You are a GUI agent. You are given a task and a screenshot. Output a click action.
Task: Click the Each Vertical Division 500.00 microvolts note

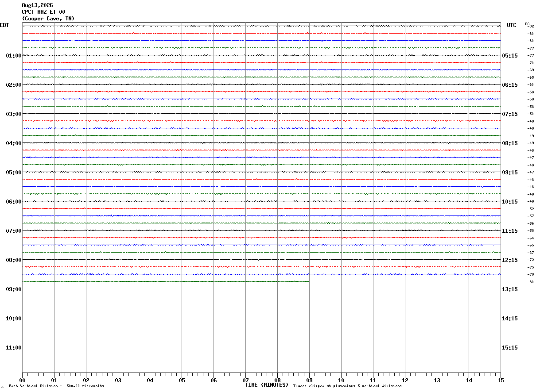[x=56, y=386]
